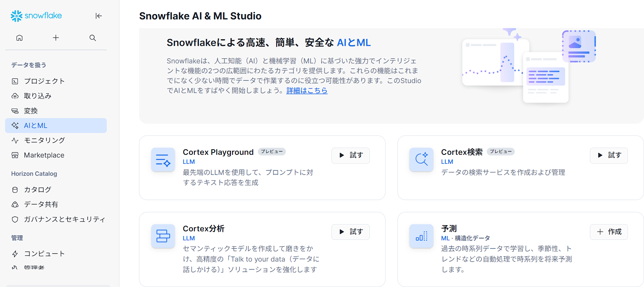644x287 pixels.
Task: Click the LLM label under Cortex Playground
Action: pos(189,162)
